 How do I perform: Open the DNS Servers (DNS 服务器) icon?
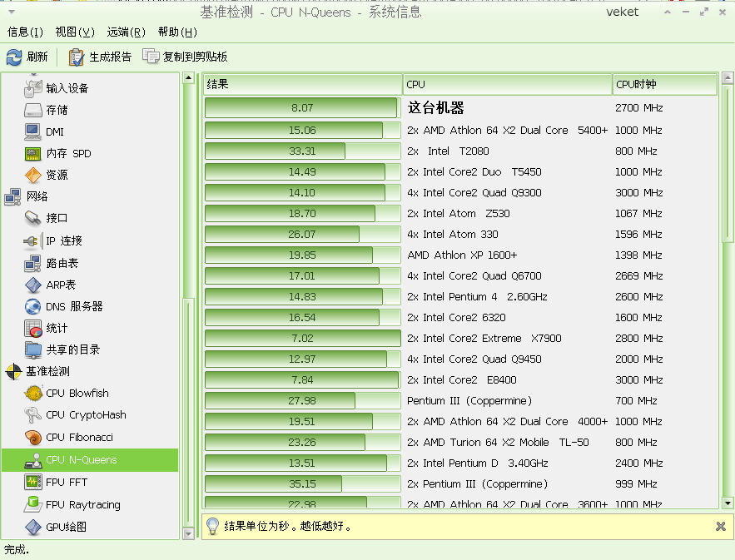click(32, 306)
